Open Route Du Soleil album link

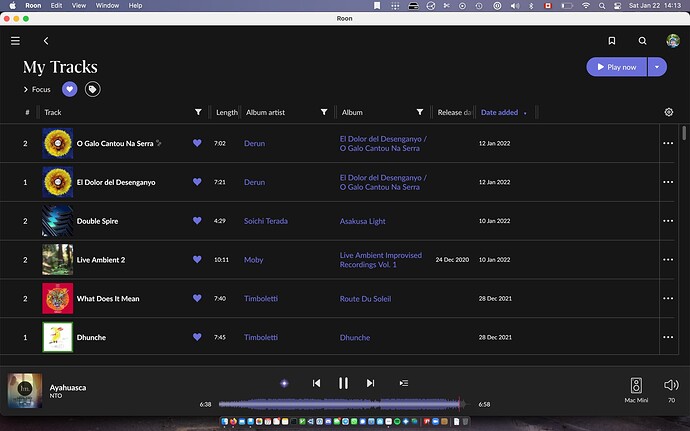click(365, 298)
